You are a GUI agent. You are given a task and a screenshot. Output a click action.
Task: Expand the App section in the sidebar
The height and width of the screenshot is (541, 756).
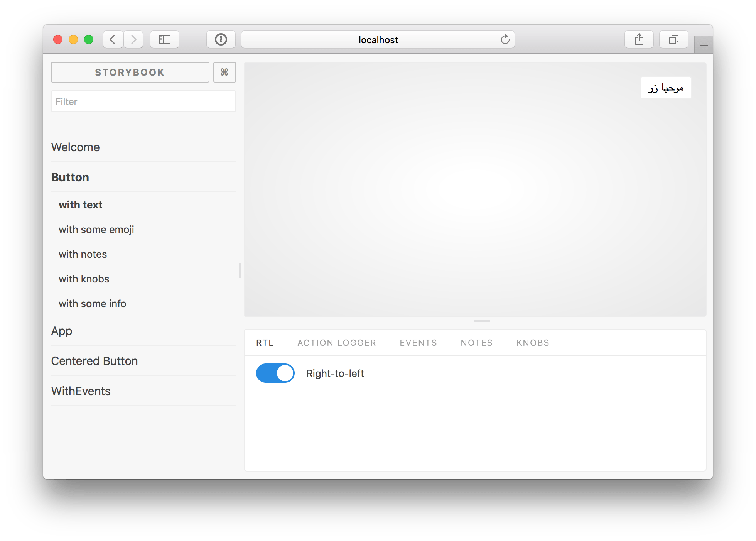tap(61, 331)
